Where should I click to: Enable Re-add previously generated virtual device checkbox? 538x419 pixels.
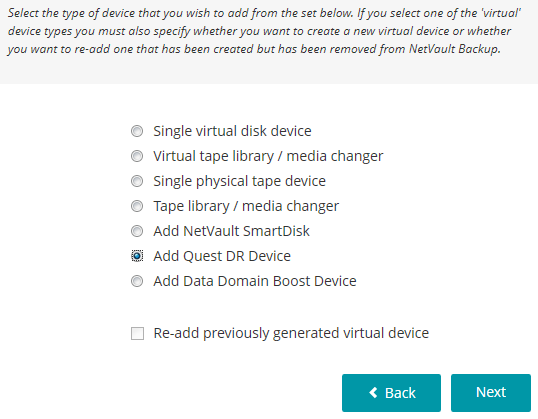pyautogui.click(x=137, y=334)
